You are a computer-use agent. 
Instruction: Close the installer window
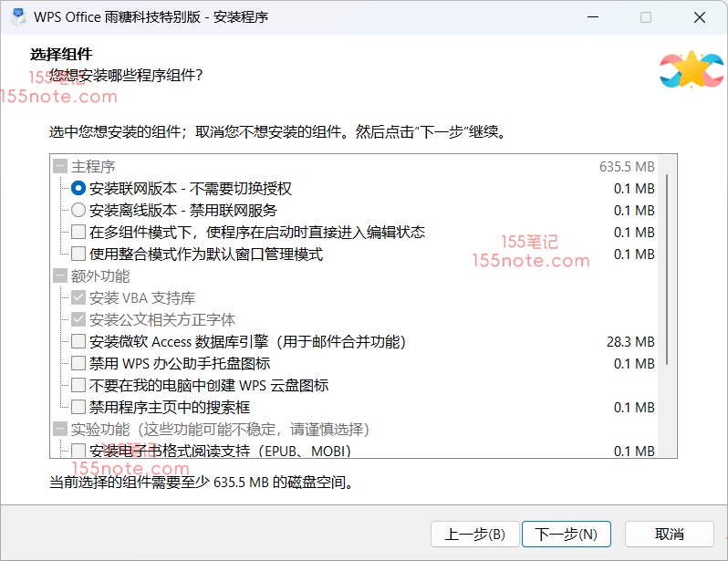(698, 17)
